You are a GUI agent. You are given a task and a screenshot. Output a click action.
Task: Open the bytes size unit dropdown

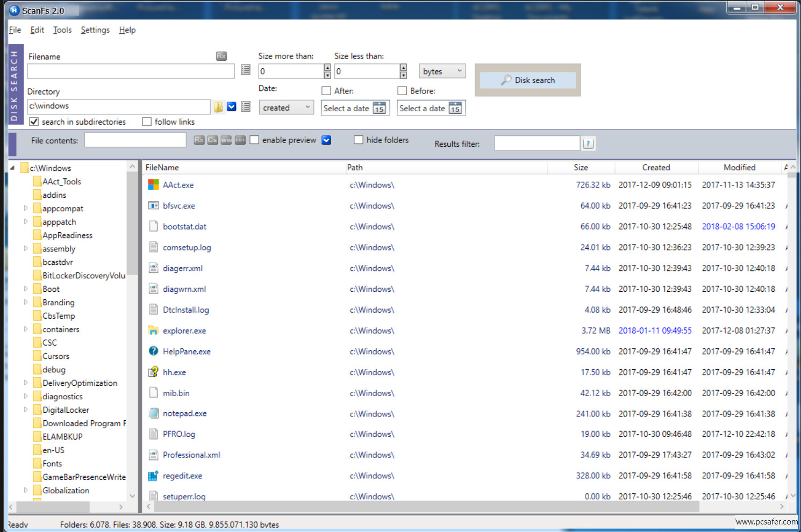[x=442, y=71]
